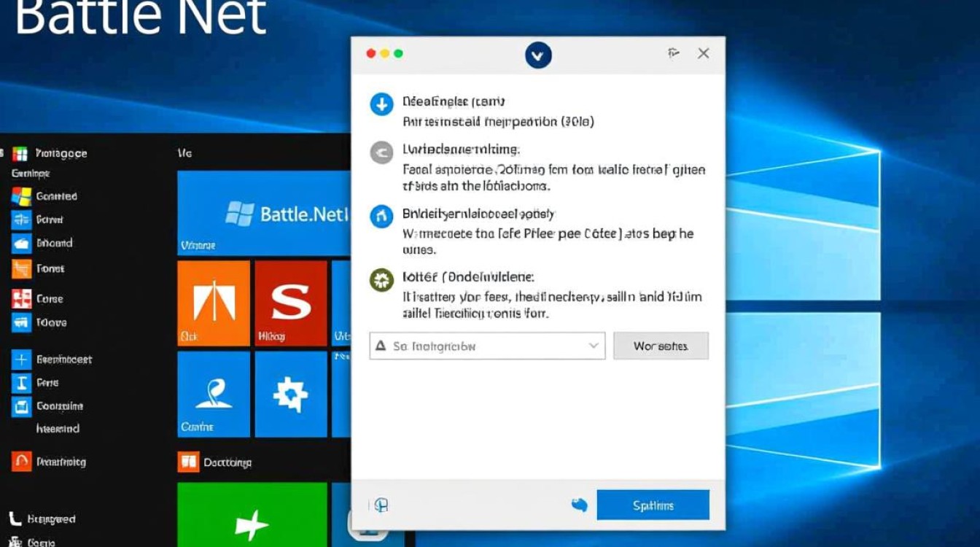Click the blue map pin tile
Screen dimensions: 980x547
pyautogui.click(x=214, y=394)
